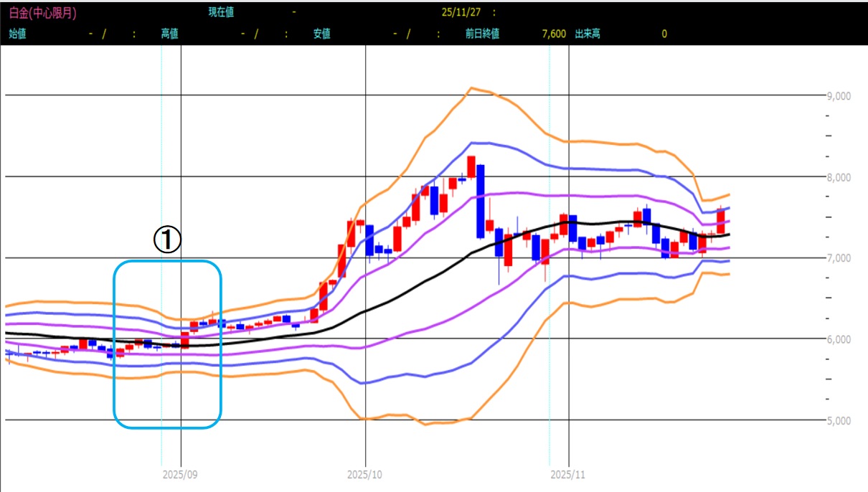Click the rightmost red candlestick on the chart

[720, 221]
